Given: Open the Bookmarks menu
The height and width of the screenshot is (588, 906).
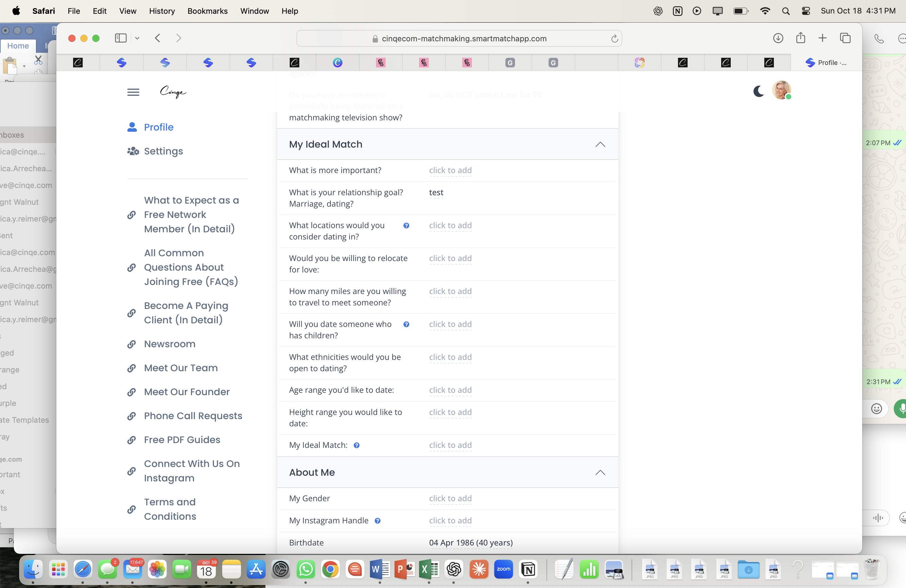Looking at the screenshot, I should coord(207,11).
